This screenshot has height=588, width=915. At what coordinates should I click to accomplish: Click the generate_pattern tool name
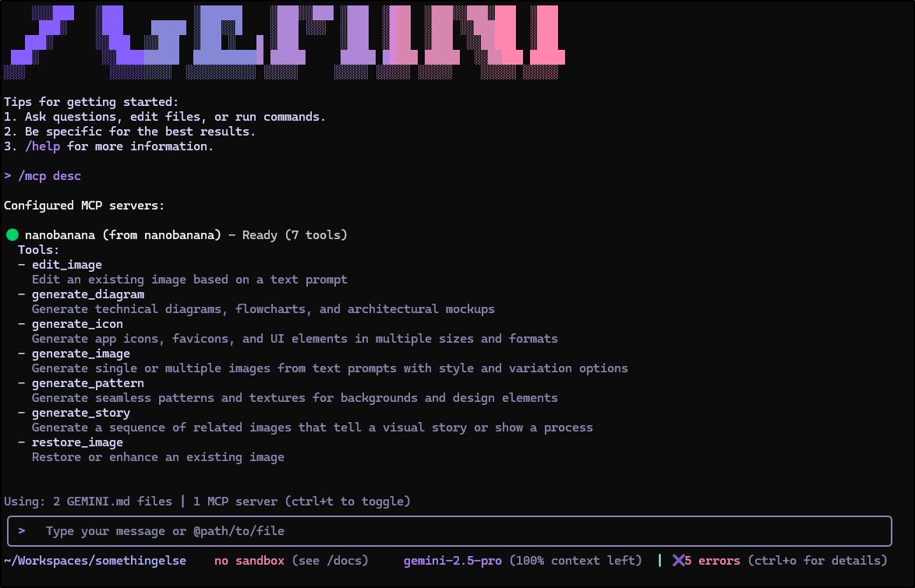(x=88, y=383)
